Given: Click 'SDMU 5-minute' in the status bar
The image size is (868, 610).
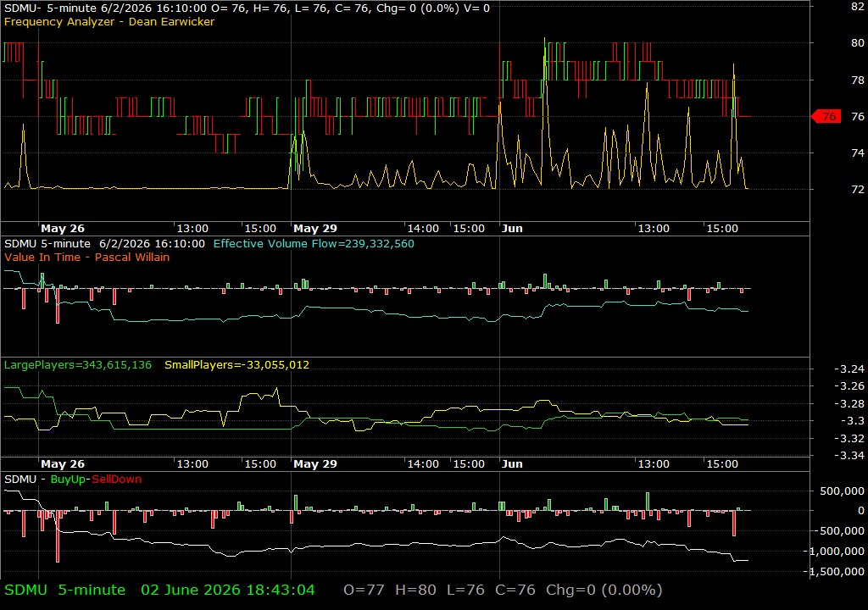Looking at the screenshot, I should pyautogui.click(x=64, y=590).
